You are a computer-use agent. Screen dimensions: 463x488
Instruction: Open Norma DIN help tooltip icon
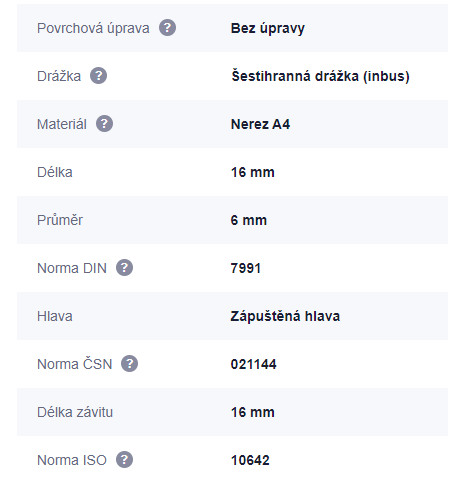click(x=124, y=268)
